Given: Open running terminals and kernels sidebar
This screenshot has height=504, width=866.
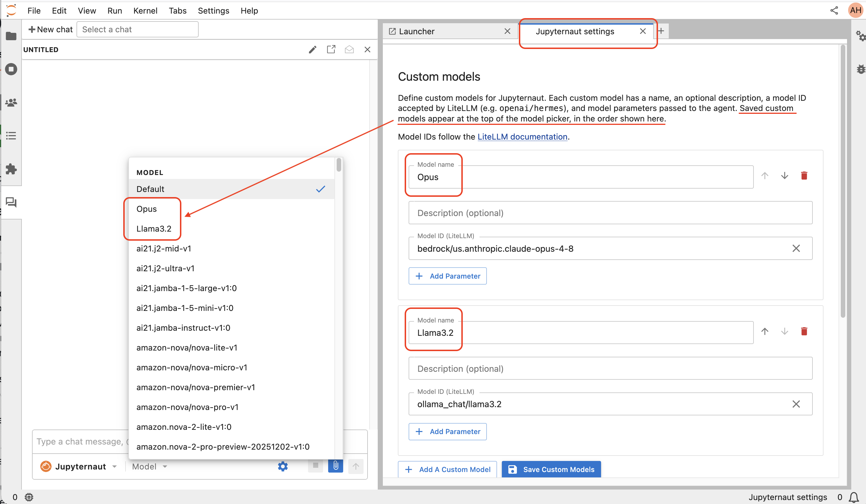Looking at the screenshot, I should (11, 69).
